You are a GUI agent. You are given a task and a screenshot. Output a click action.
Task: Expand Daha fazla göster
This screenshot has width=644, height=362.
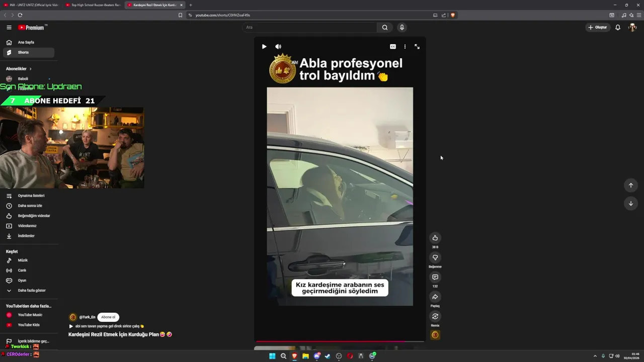[29, 291]
